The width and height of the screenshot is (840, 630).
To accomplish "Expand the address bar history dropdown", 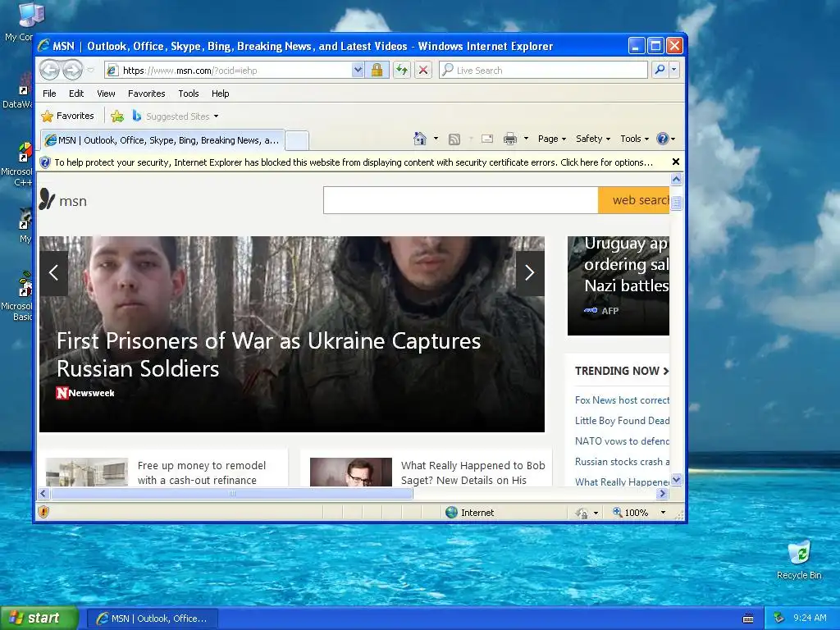I will [358, 71].
